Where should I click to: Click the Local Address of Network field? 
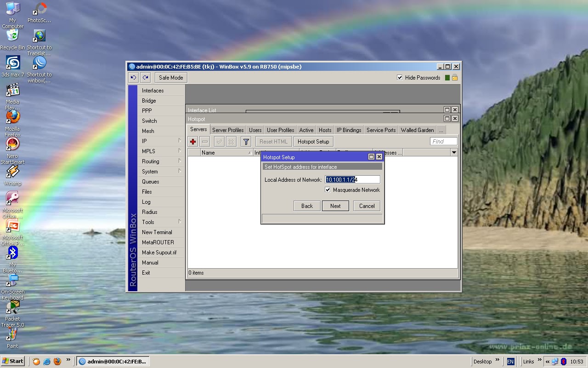pyautogui.click(x=352, y=180)
